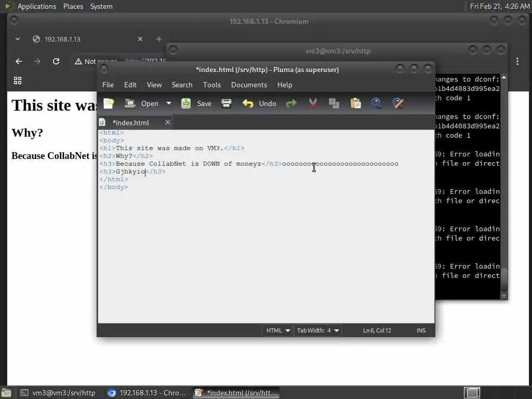Screen dimensions: 532x399
Task: Open the Edit menu
Action: [130, 85]
